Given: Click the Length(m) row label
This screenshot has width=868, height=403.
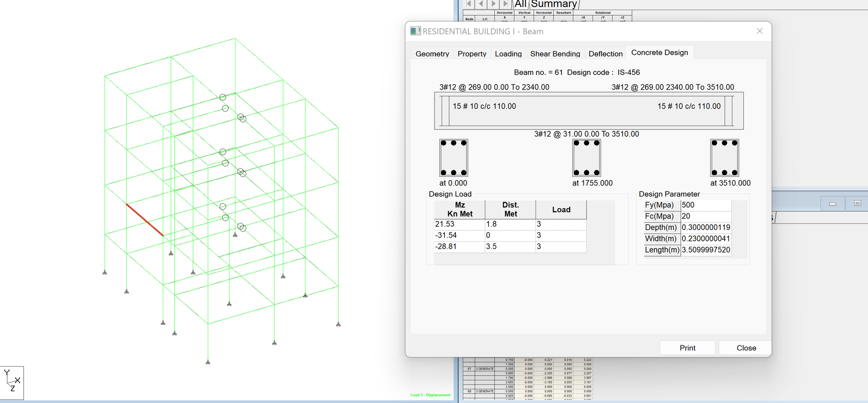Looking at the screenshot, I should pyautogui.click(x=662, y=250).
